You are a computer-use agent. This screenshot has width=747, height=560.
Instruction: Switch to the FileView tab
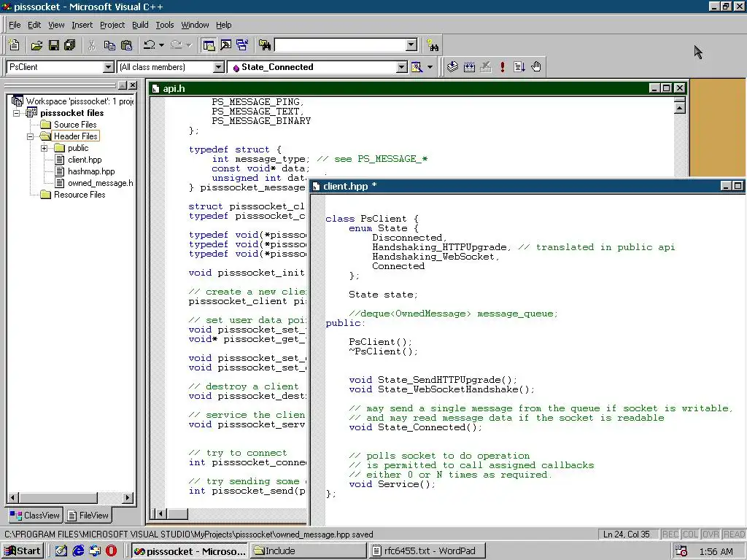pos(88,516)
